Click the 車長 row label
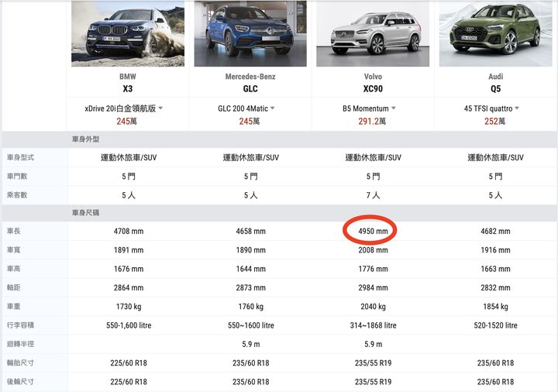The width and height of the screenshot is (558, 392). (13, 231)
